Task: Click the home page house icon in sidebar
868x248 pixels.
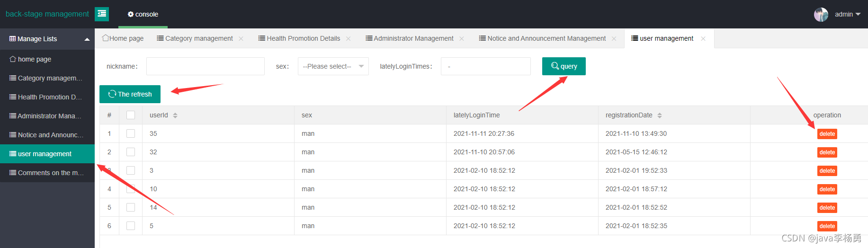Action: 13,59
